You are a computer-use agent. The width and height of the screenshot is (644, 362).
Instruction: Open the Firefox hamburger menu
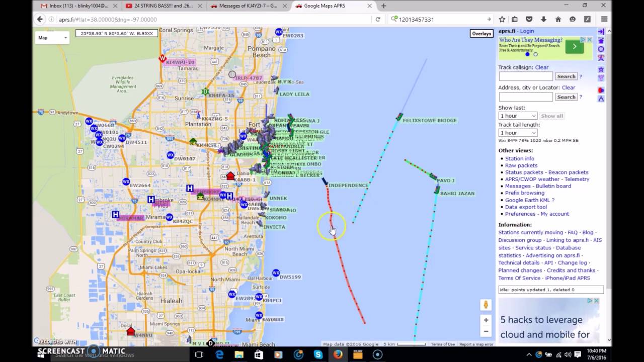point(604,19)
